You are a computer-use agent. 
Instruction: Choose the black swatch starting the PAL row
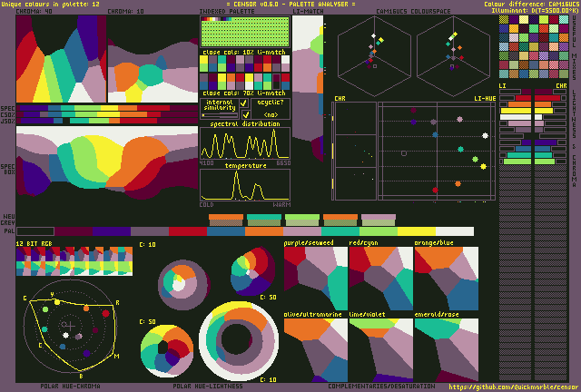point(35,231)
